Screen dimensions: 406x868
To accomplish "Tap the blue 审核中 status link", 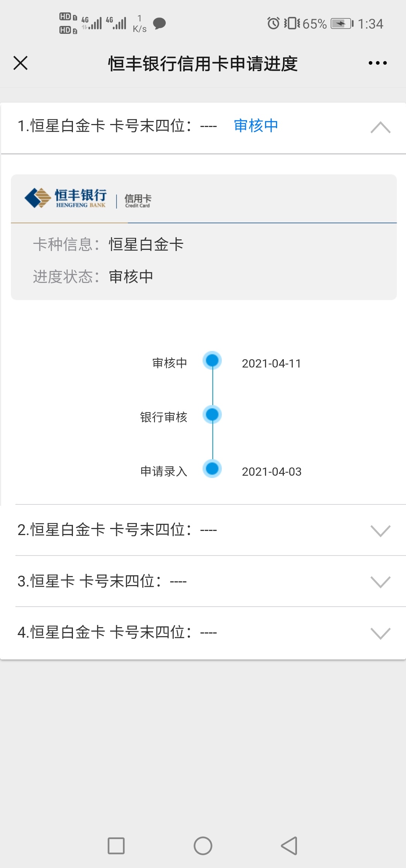I will pyautogui.click(x=256, y=126).
